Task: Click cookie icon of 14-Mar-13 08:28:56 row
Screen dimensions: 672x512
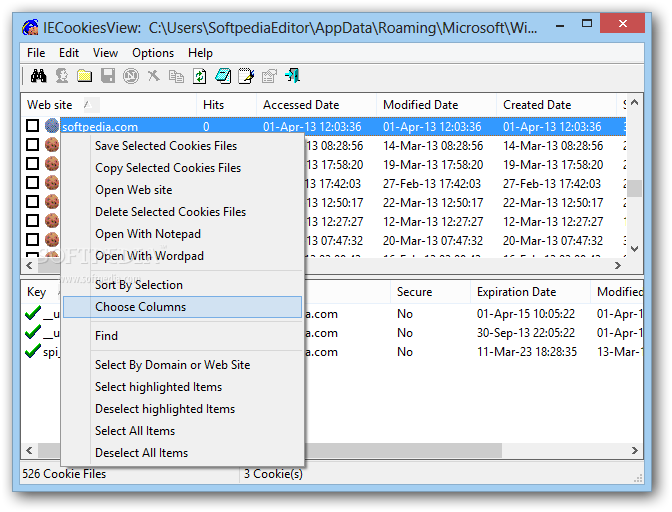Action: tap(52, 145)
